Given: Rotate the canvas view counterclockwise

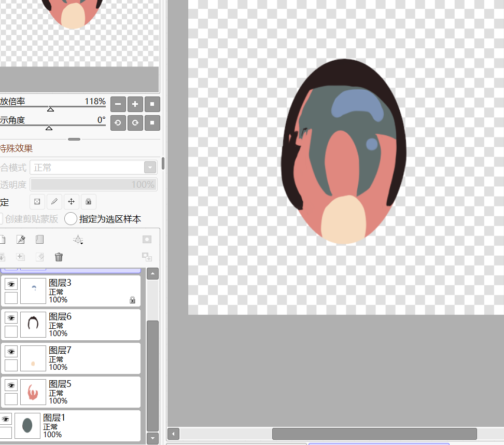Looking at the screenshot, I should pyautogui.click(x=118, y=123).
